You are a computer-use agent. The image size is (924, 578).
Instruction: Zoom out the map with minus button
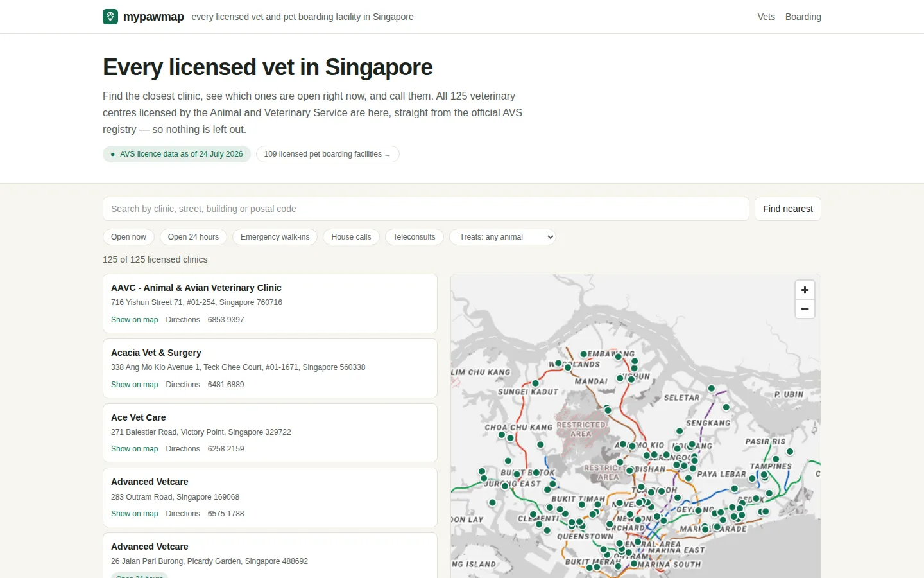coord(805,309)
